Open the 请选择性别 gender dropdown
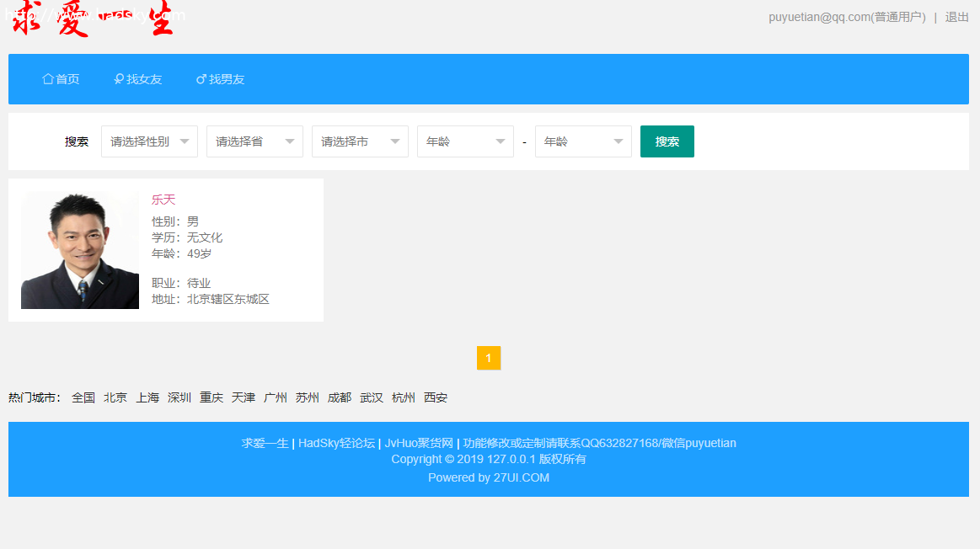The width and height of the screenshot is (980, 549). tap(149, 141)
